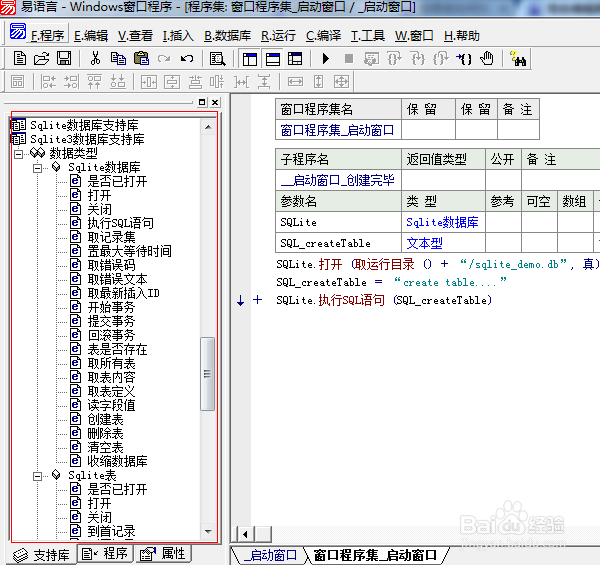Viewport: 600px width, 565px height.
Task: Switch to the 属性 tab
Action: point(163,553)
